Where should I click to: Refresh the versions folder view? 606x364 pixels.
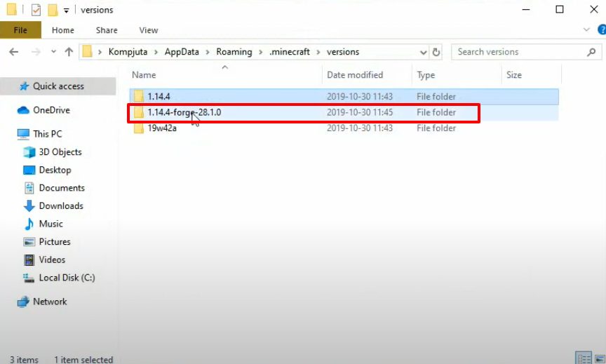click(x=436, y=52)
